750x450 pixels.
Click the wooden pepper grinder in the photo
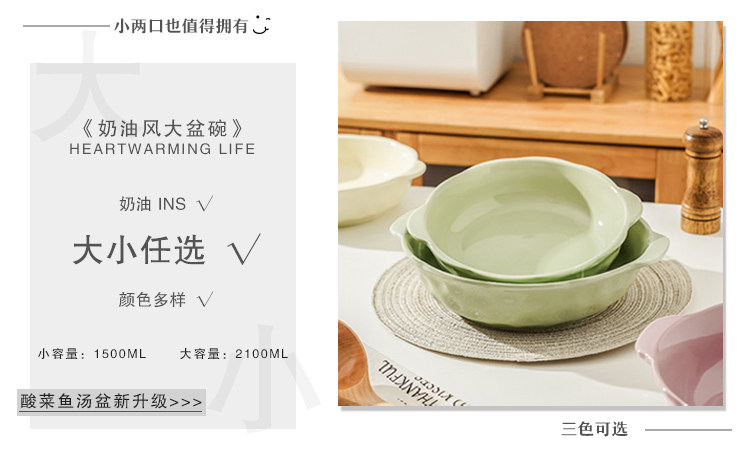702,177
